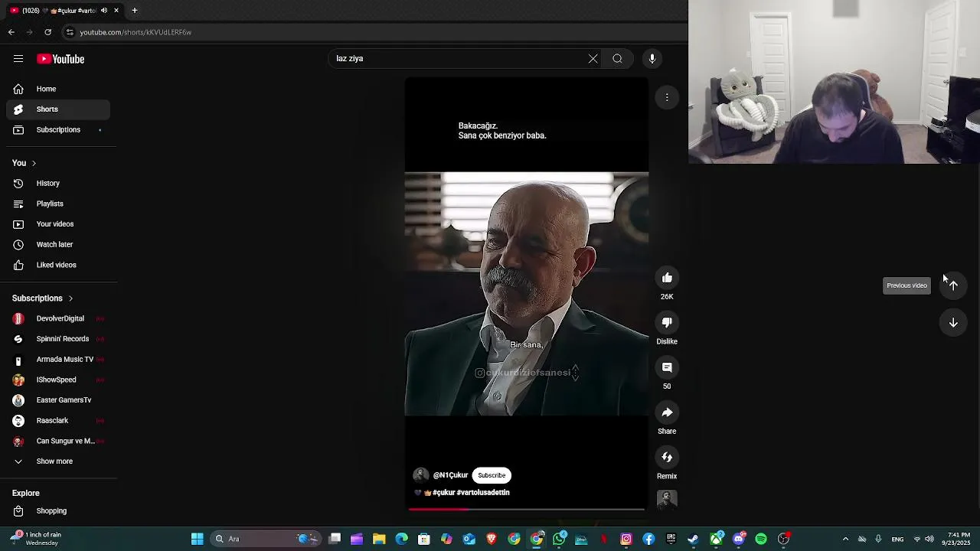The image size is (980, 551).
Task: Open the clock showing 7:41 PM
Action: 959,539
